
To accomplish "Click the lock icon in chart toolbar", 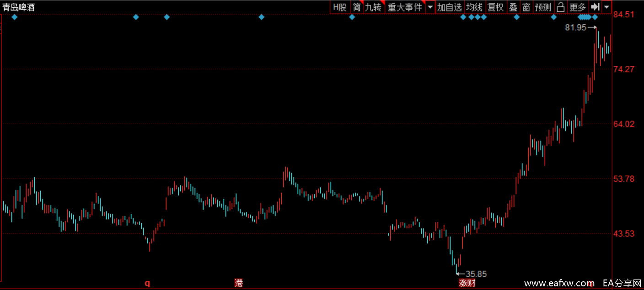I will (560, 7).
